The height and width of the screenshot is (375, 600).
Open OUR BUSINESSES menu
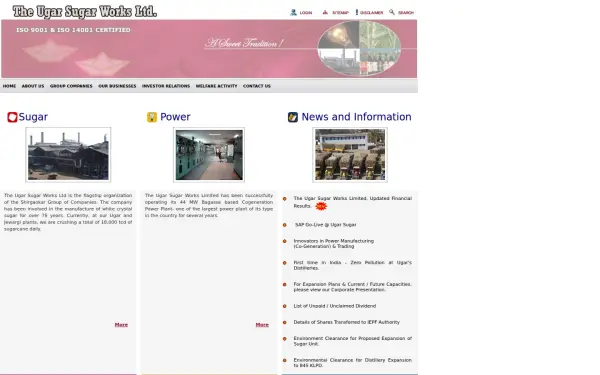tap(117, 86)
